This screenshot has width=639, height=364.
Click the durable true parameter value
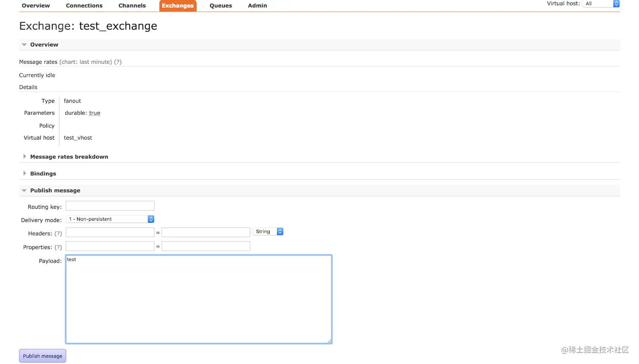point(95,113)
